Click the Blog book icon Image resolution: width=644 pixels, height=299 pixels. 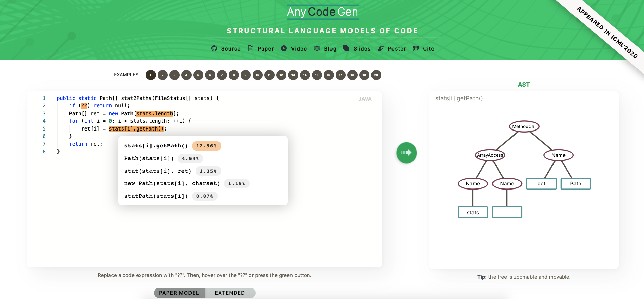317,48
